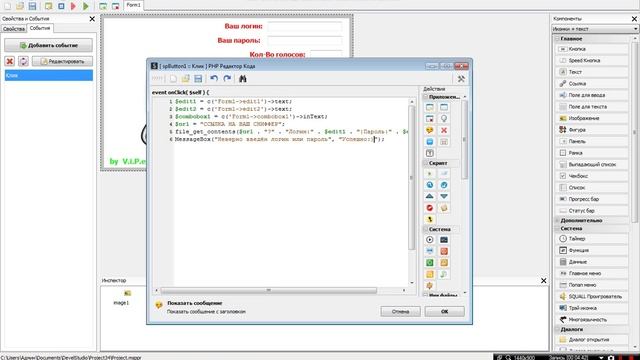The height and width of the screenshot is (360, 640).
Task: Open binoculars search in code editor
Action: 243,78
